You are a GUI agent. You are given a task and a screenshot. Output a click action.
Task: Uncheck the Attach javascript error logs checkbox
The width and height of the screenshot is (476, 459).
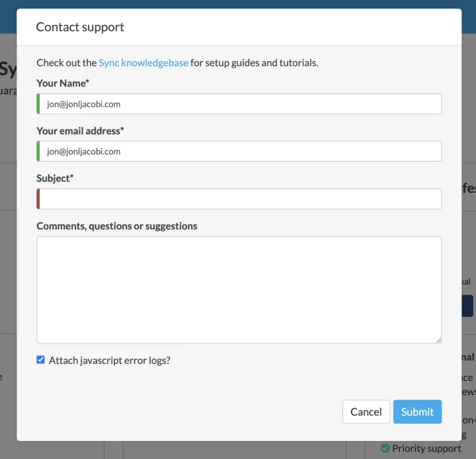tap(41, 360)
